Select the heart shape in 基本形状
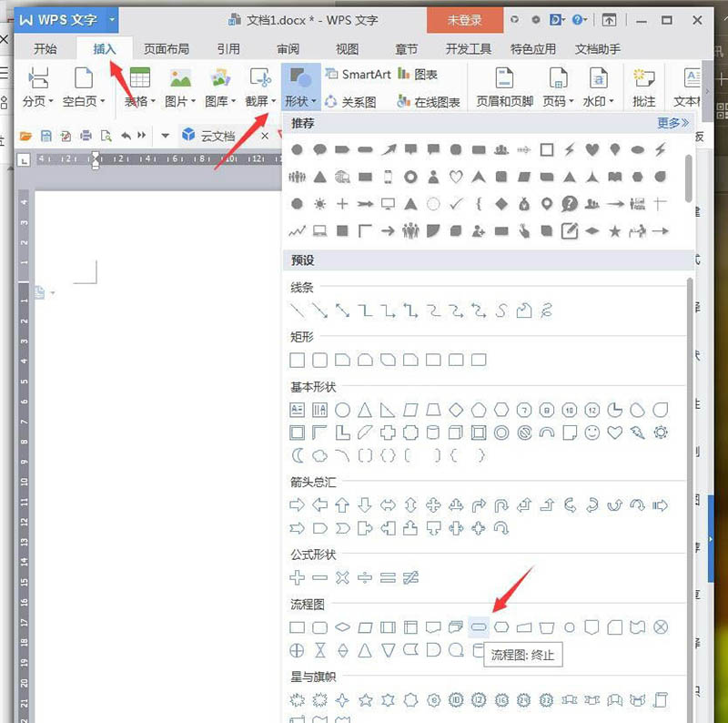 (615, 433)
